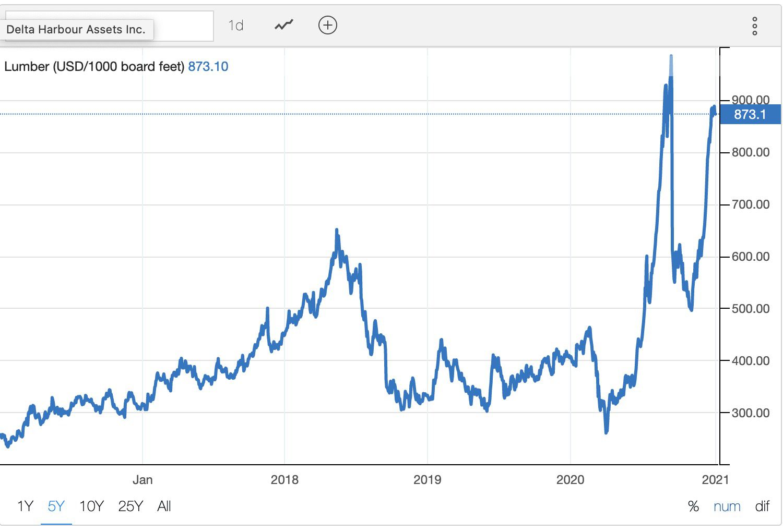Click the 800.00 y-axis label
Image resolution: width=783 pixels, height=532 pixels.
pyautogui.click(x=751, y=152)
